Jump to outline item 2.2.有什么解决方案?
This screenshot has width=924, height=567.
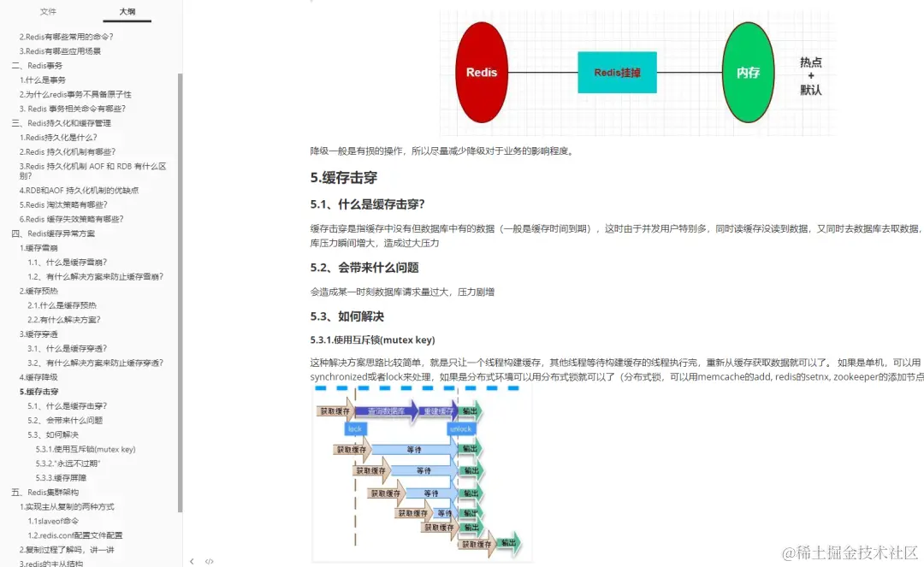(x=63, y=320)
